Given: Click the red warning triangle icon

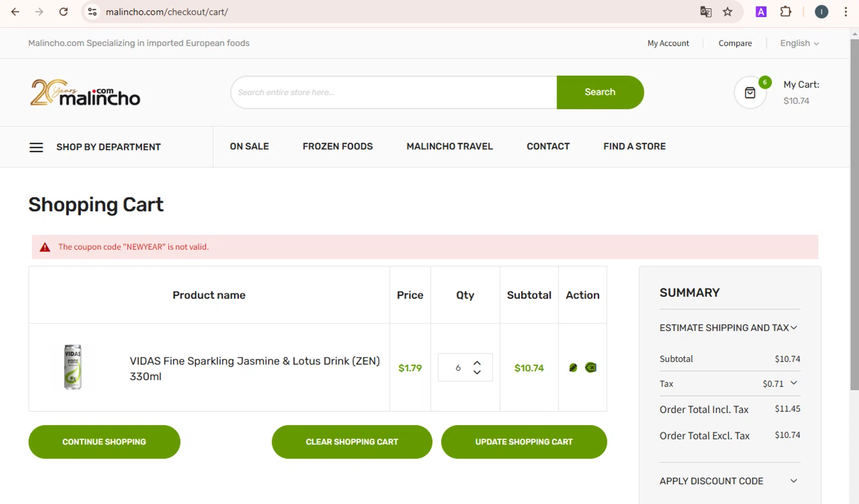Looking at the screenshot, I should [45, 247].
